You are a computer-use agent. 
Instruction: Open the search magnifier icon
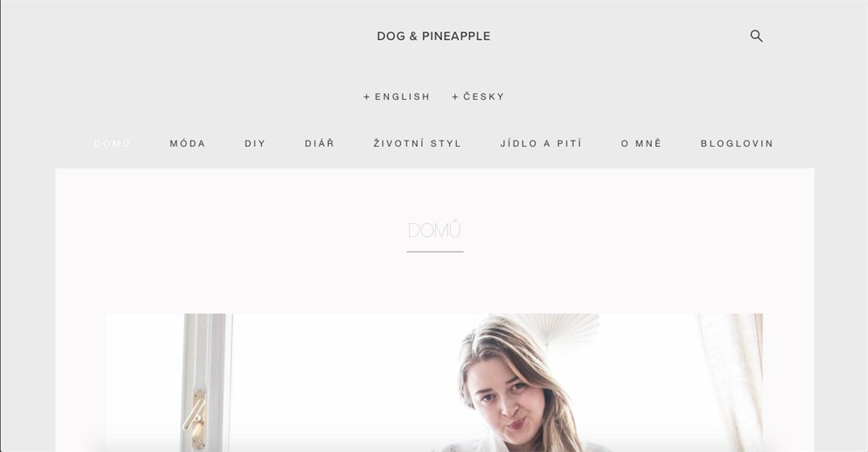[x=756, y=36]
